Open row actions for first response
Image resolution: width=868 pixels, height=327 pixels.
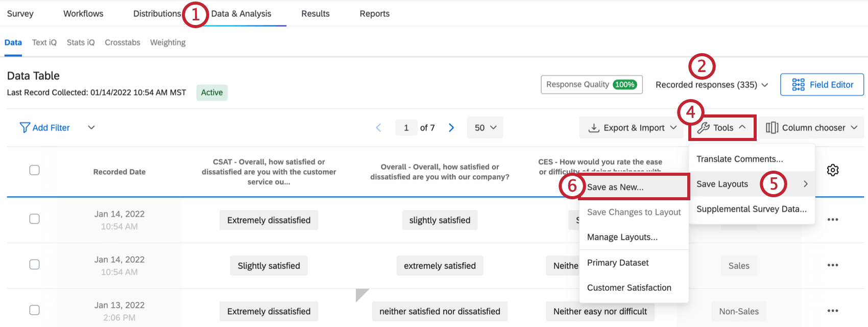click(x=832, y=220)
